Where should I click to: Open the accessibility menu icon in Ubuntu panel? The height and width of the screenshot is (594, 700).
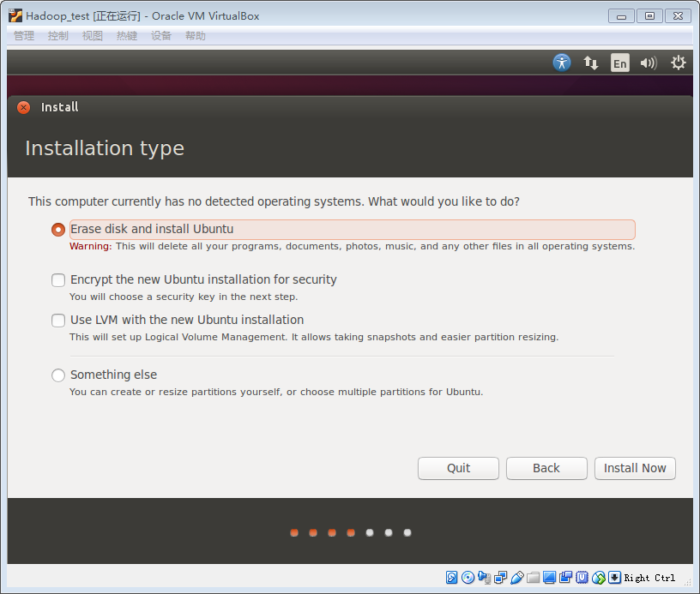[562, 63]
